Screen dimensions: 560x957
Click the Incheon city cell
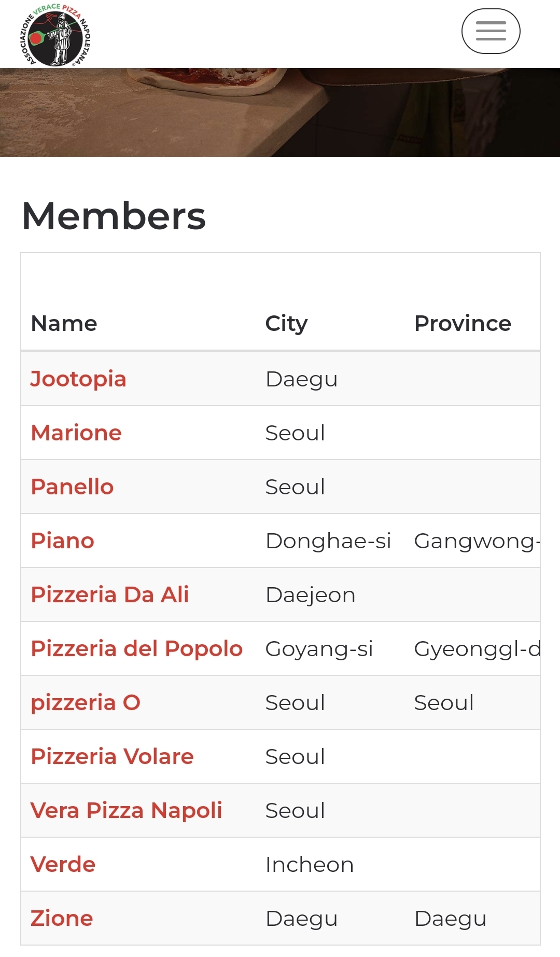click(310, 865)
